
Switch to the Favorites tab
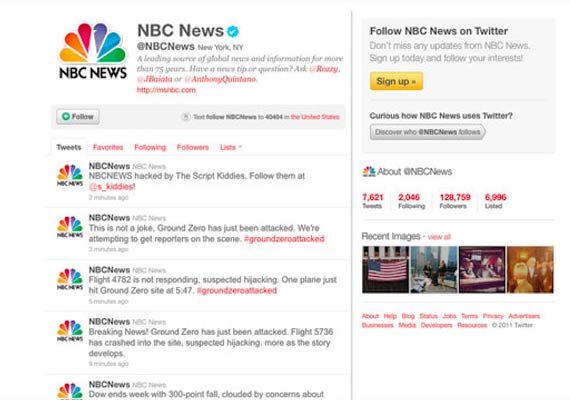pos(108,147)
